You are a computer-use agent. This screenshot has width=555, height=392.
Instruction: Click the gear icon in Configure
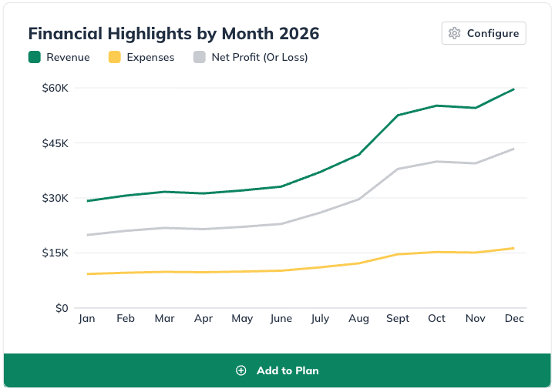455,33
